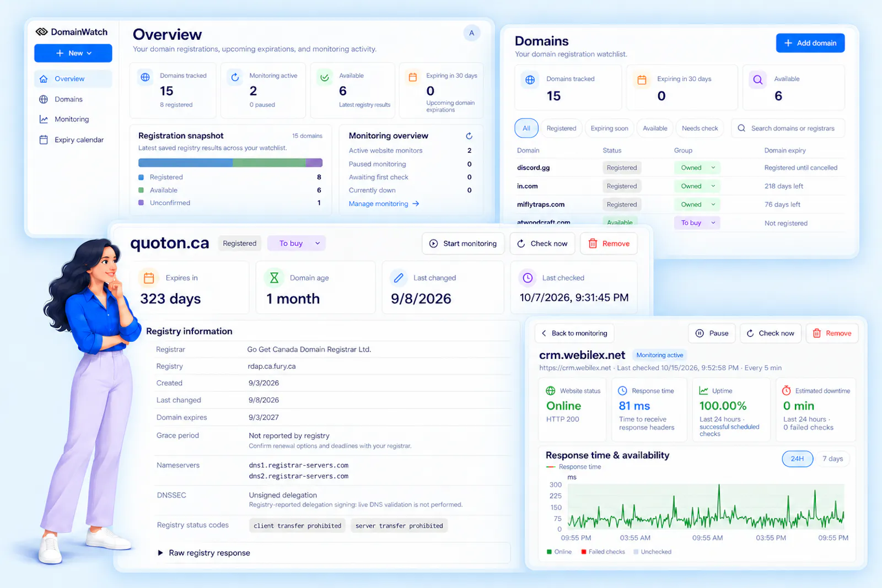The width and height of the screenshot is (882, 588).
Task: Open the Owned group dropdown for in.com
Action: pyautogui.click(x=697, y=186)
